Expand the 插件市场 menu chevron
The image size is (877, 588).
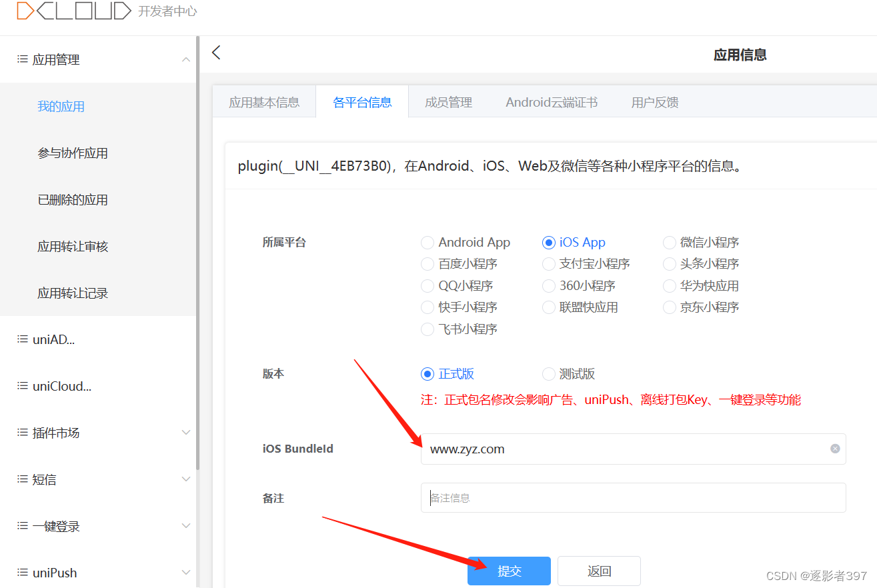coord(186,433)
